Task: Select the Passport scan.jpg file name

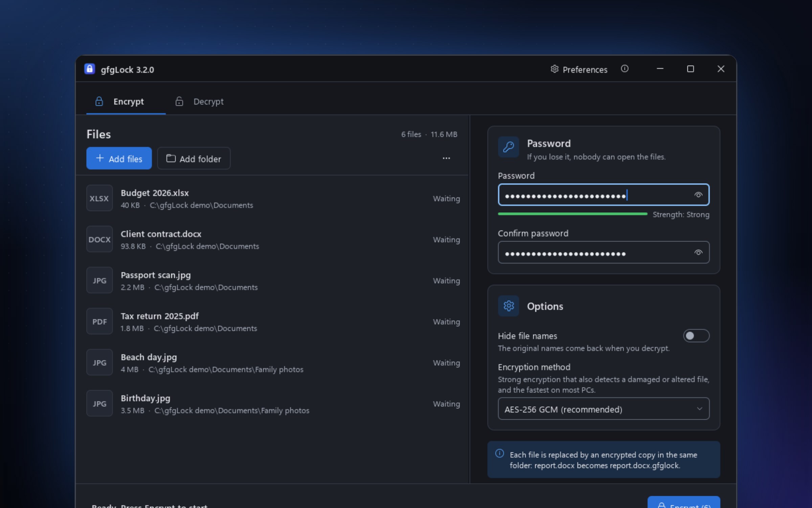Action: [x=156, y=275]
